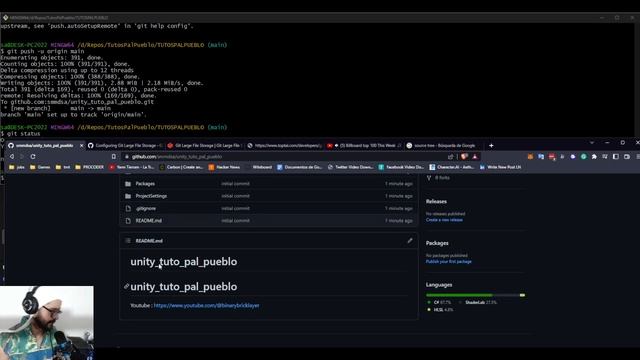Viewport: 640px width, 360px height.
Task: Open a new browser tab
Action: (491, 145)
